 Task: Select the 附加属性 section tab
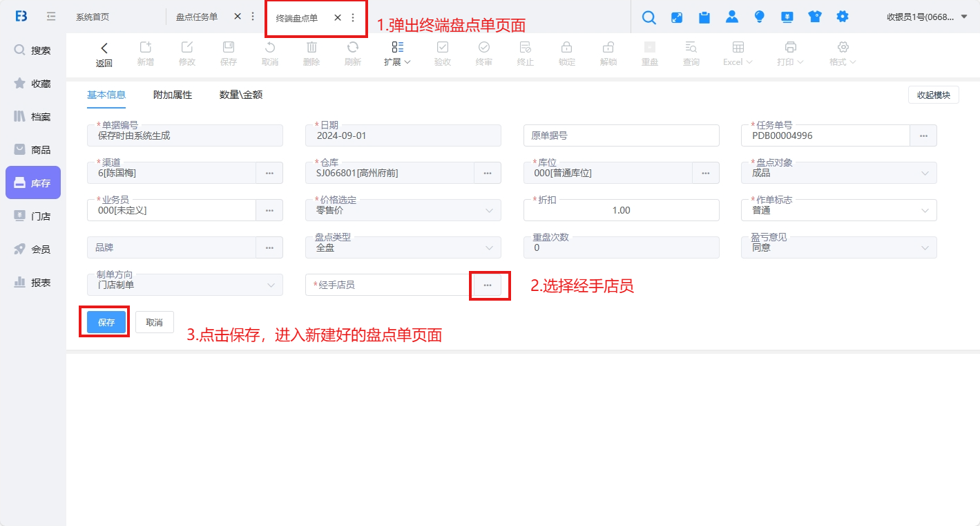(173, 95)
